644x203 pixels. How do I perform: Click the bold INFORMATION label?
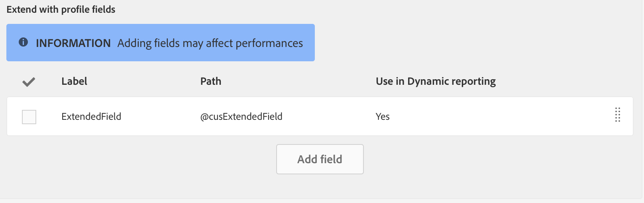[x=73, y=43]
